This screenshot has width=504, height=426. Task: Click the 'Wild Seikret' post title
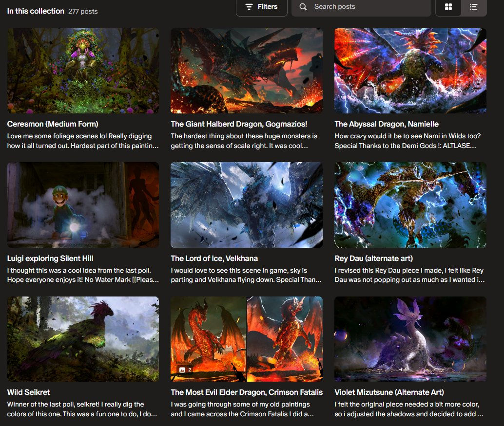coord(28,392)
